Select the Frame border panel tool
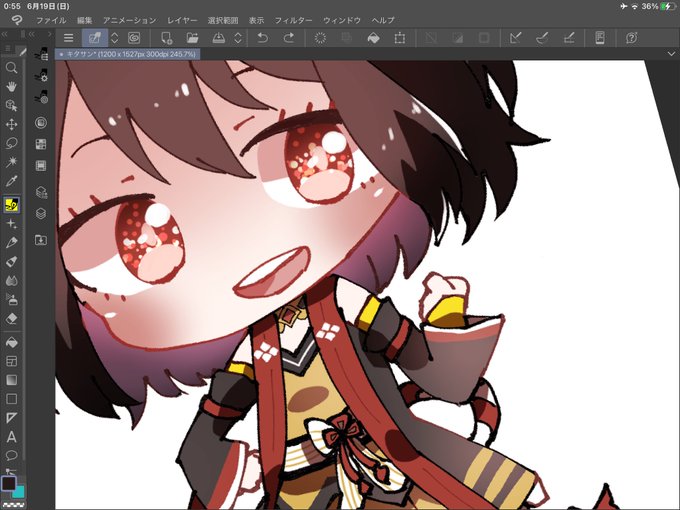Image resolution: width=680 pixels, height=510 pixels. pos(12,361)
